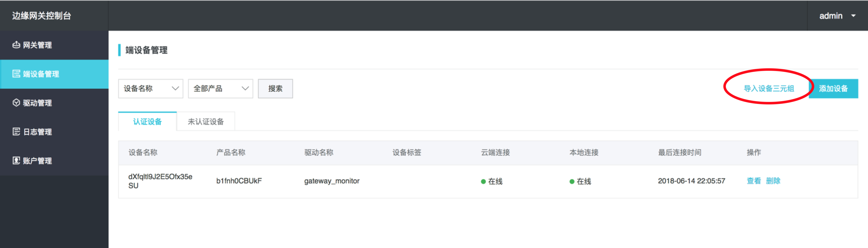This screenshot has width=868, height=248.
Task: Click the 边缘网关控制台 console title
Action: click(41, 16)
